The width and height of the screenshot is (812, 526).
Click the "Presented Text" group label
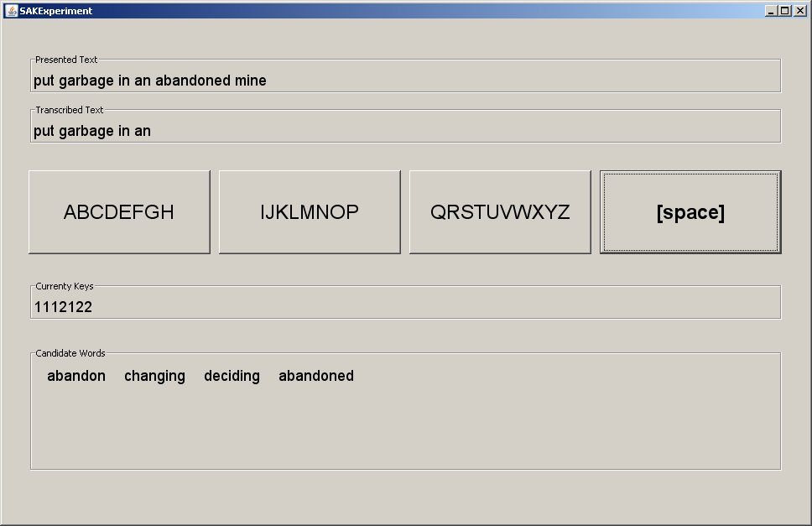point(66,60)
